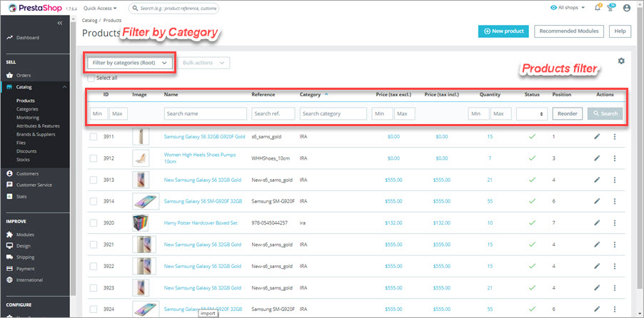644x318 pixels.
Task: Edit product 3912 using pencil icon
Action: pyautogui.click(x=597, y=158)
